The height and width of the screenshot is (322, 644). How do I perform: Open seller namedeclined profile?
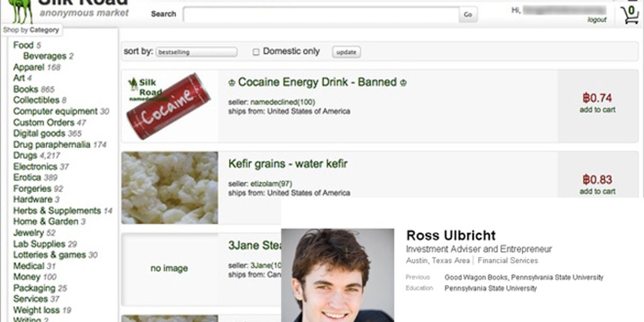[282, 102]
